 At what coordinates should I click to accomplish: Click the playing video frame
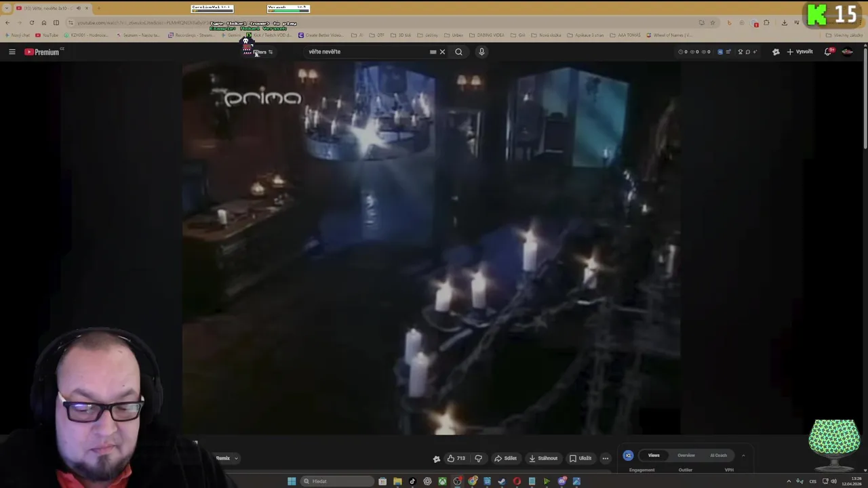click(431, 248)
